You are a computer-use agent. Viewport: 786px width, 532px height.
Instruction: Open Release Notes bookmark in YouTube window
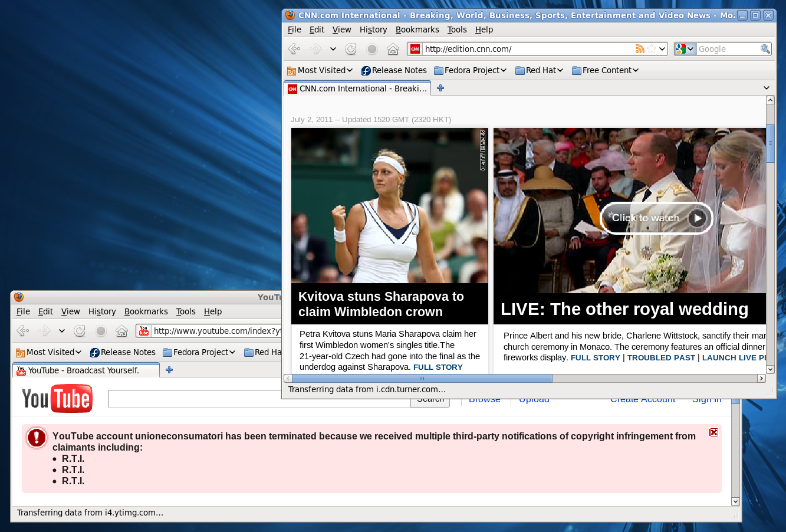pos(123,352)
